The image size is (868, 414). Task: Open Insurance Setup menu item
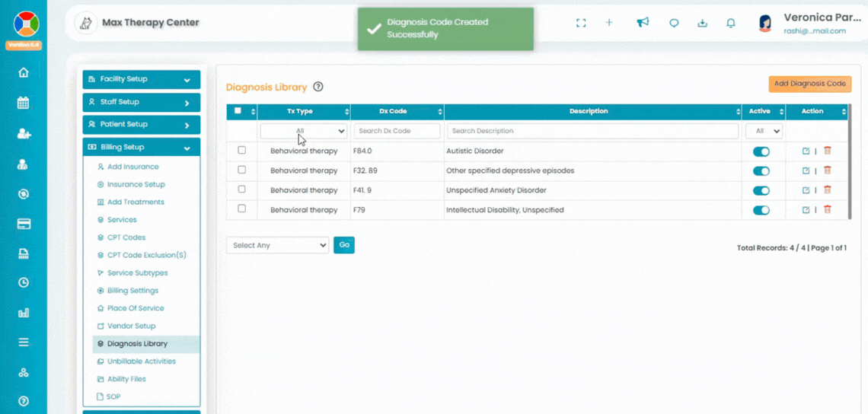pos(136,184)
